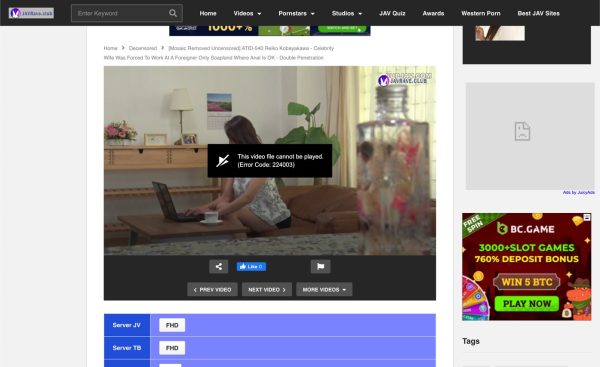Open the MORE VIDEOS dropdown

(324, 290)
